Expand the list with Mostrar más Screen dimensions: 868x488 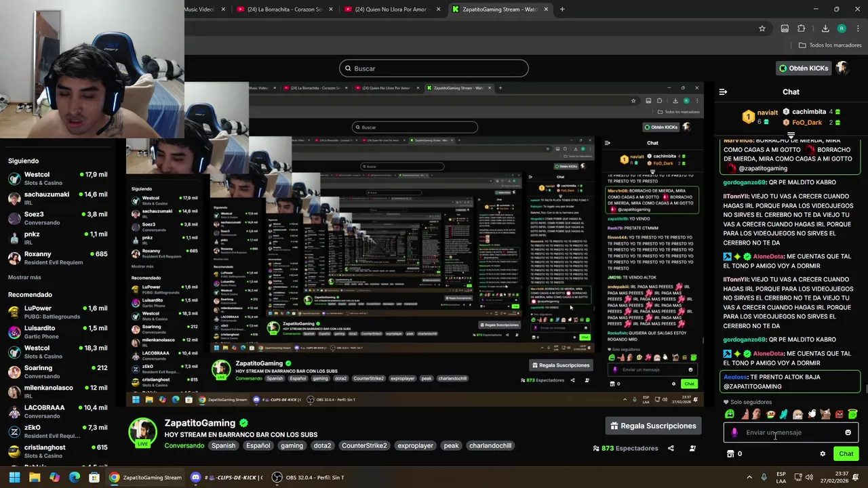[24, 277]
